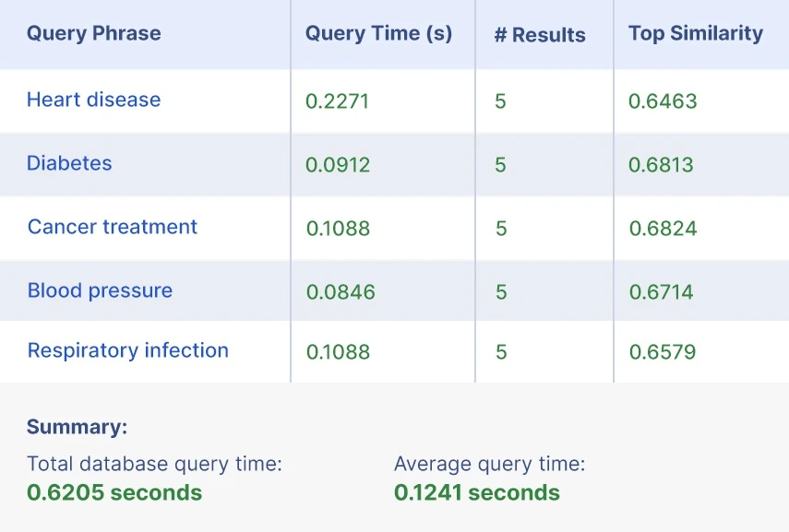Click the Top Similarity column header
Viewport: 789px width, 532px height.
[x=695, y=34]
